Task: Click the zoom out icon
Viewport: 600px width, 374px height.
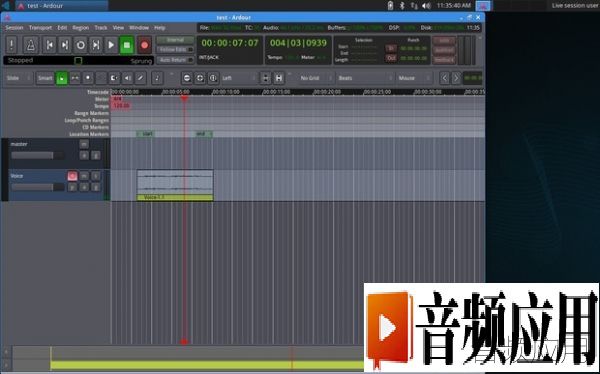Action: (x=187, y=78)
